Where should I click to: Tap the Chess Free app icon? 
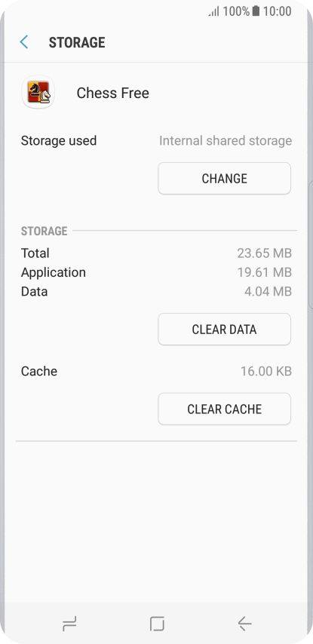[38, 92]
